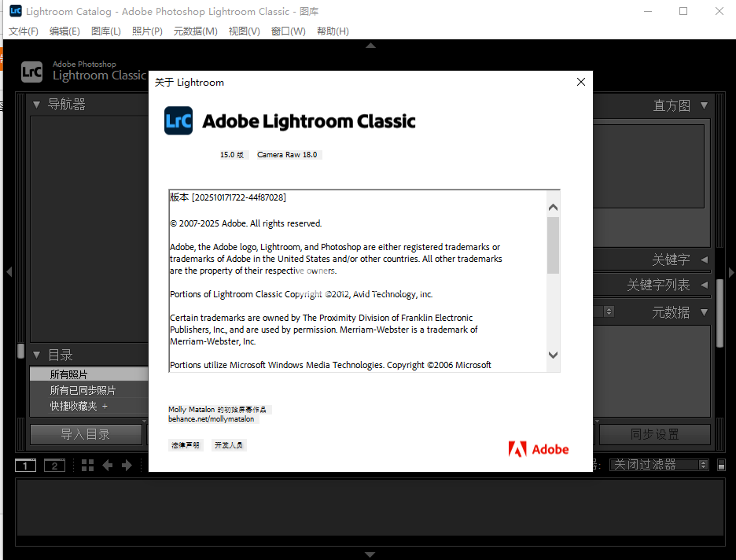Click the Adobe logo in the About dialog
Image resolution: width=736 pixels, height=560 pixels.
click(x=539, y=449)
